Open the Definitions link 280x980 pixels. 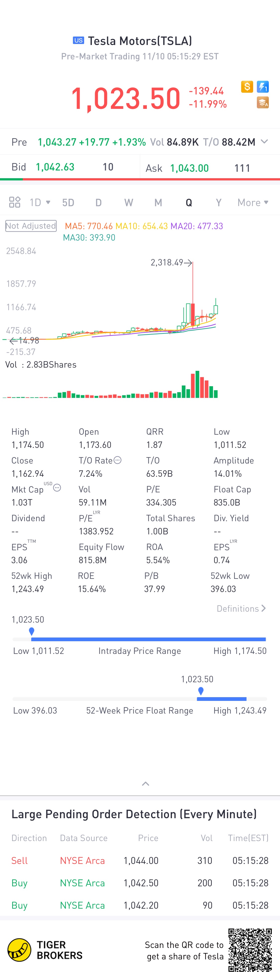click(241, 608)
